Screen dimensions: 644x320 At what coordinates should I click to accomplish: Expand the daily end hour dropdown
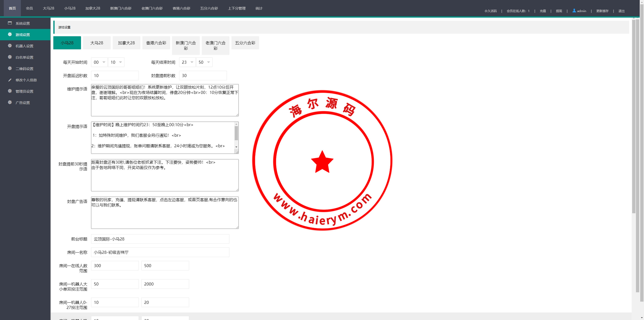point(187,62)
